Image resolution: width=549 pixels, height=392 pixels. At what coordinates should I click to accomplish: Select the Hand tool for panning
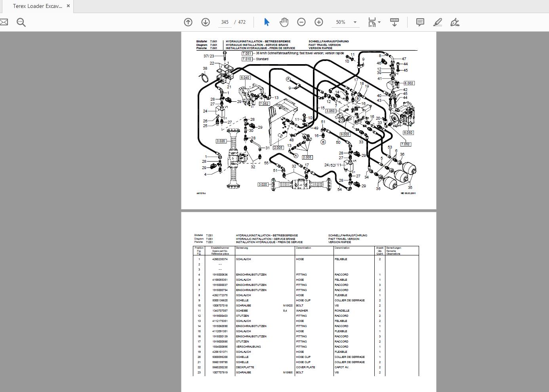click(x=284, y=22)
